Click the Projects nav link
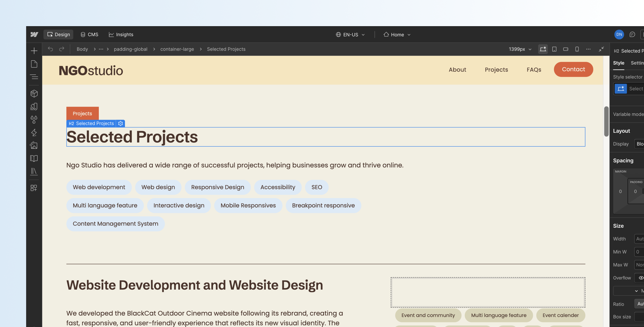This screenshot has height=327, width=644. (x=496, y=69)
